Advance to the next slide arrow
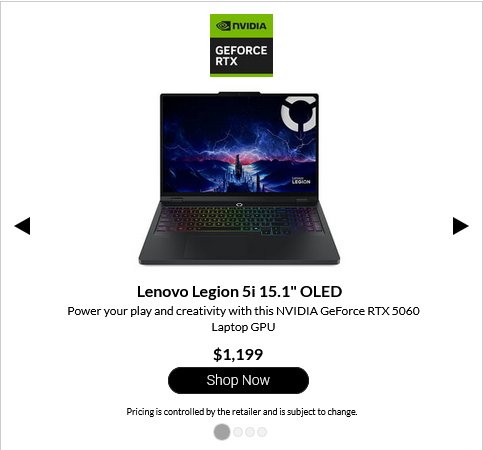Screen dimensions: 483x450 click(x=461, y=226)
